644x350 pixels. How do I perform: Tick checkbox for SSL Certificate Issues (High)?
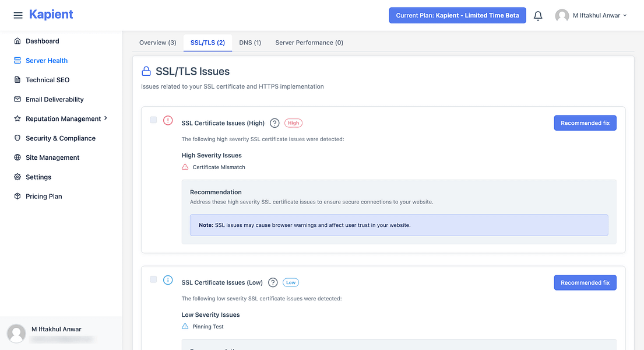pyautogui.click(x=153, y=120)
